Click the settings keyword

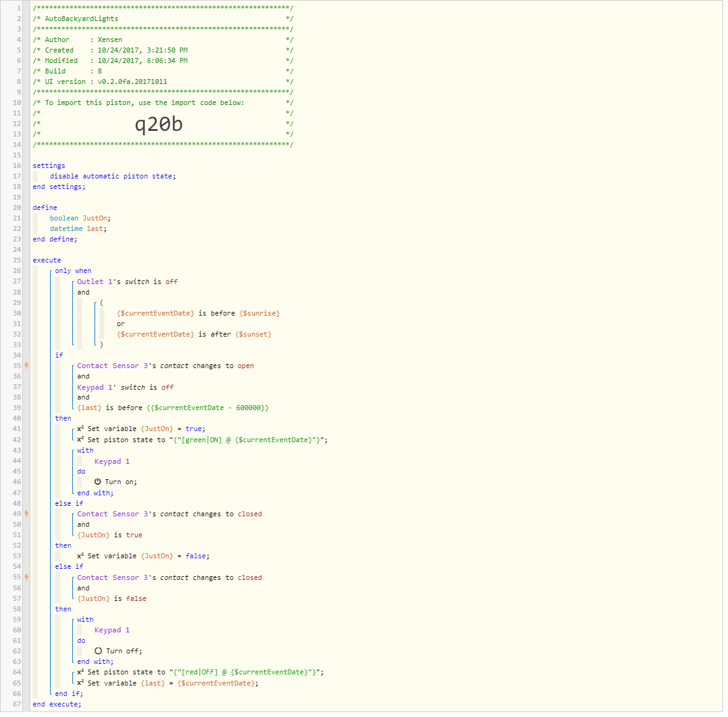tap(49, 166)
